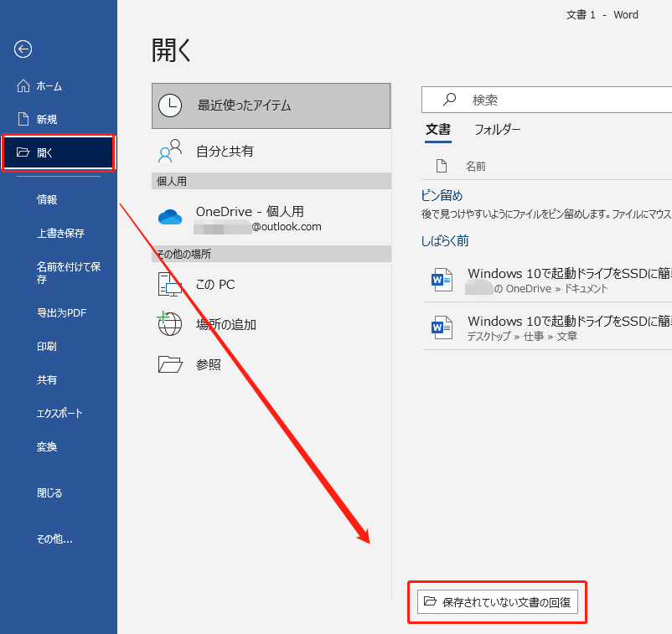Click the magnifying glass search icon
The width and height of the screenshot is (672, 634).
(449, 100)
